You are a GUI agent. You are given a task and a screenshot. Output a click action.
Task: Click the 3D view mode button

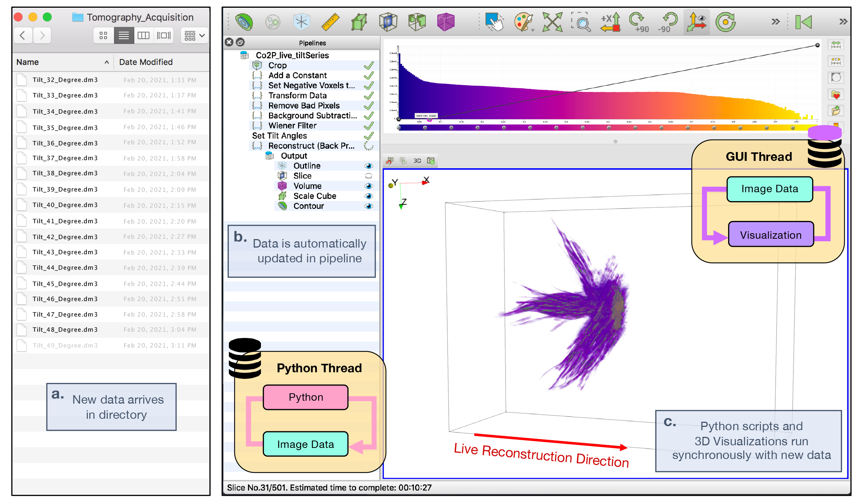(x=417, y=161)
